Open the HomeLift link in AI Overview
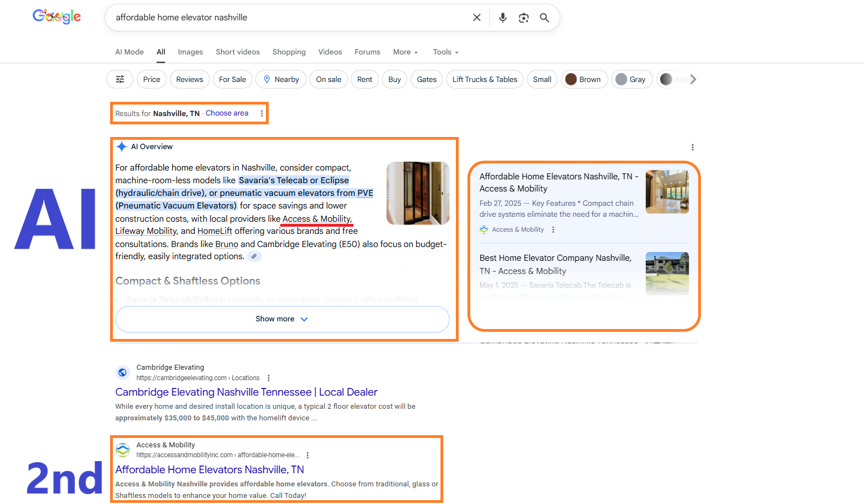This screenshot has height=504, width=865. (215, 231)
